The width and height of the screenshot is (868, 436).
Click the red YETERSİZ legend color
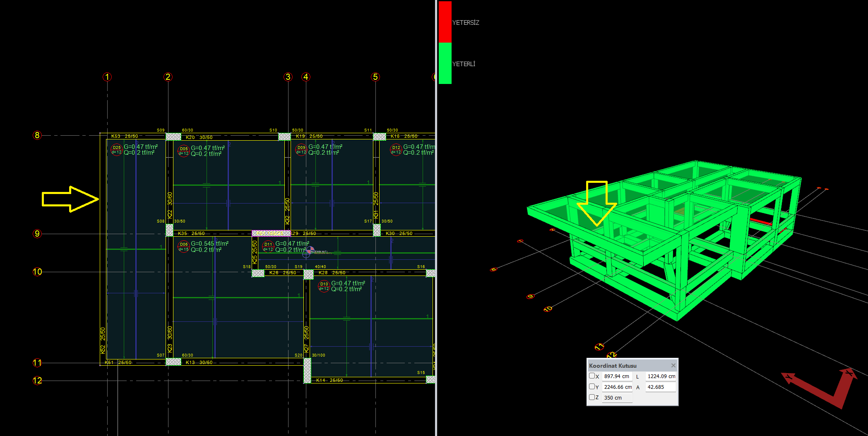[x=445, y=22]
